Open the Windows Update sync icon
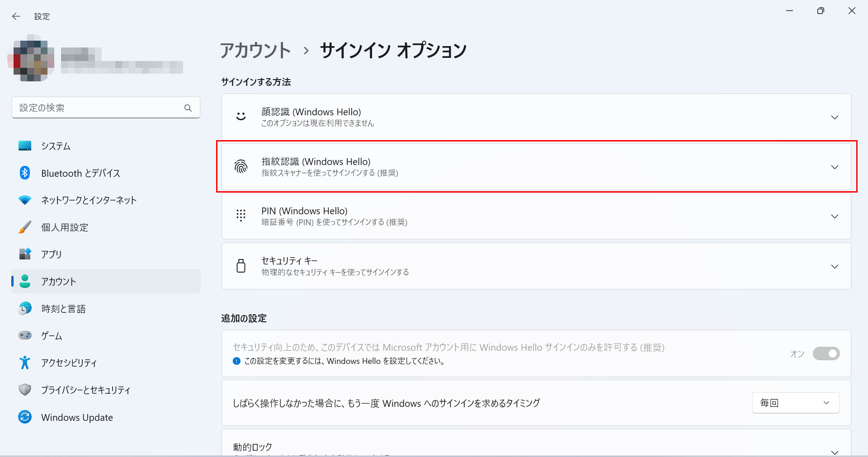The image size is (868, 457). [25, 417]
